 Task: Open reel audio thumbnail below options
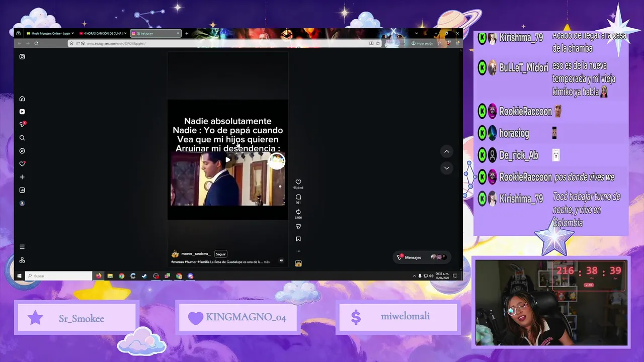pos(298,263)
